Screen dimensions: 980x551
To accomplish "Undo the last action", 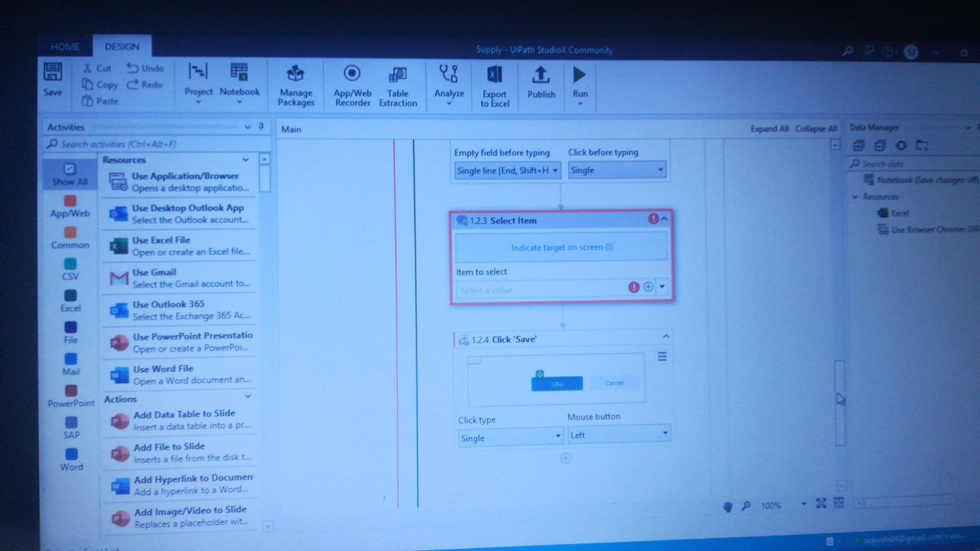I will (145, 68).
